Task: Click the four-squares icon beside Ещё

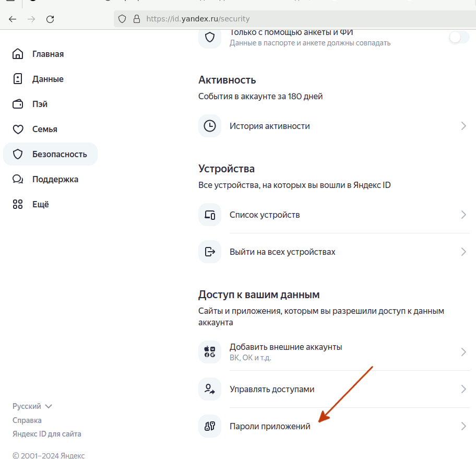Action: 18,204
